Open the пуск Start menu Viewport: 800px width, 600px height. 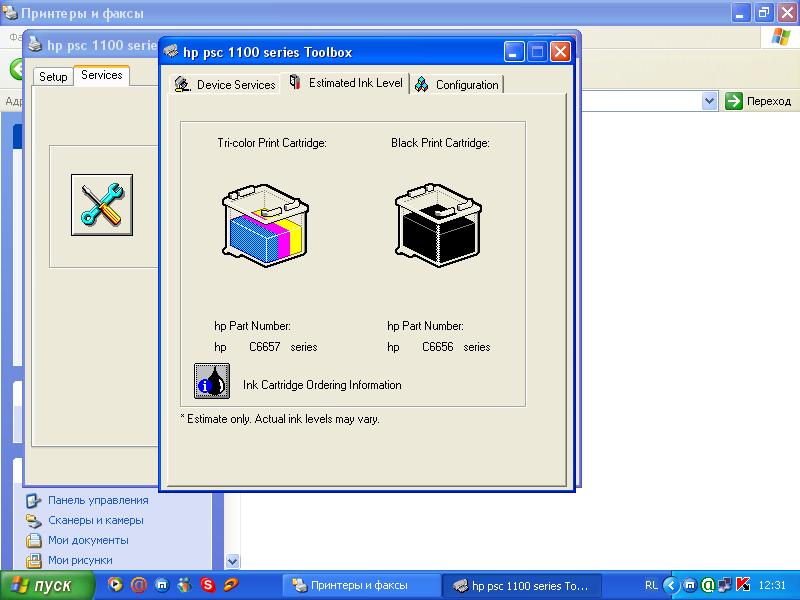(x=42, y=585)
